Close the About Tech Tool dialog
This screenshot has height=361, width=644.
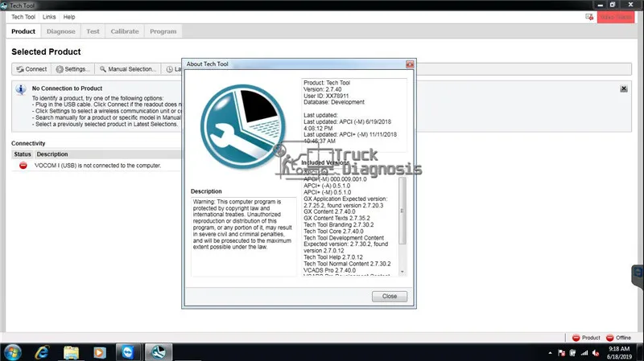click(x=390, y=296)
